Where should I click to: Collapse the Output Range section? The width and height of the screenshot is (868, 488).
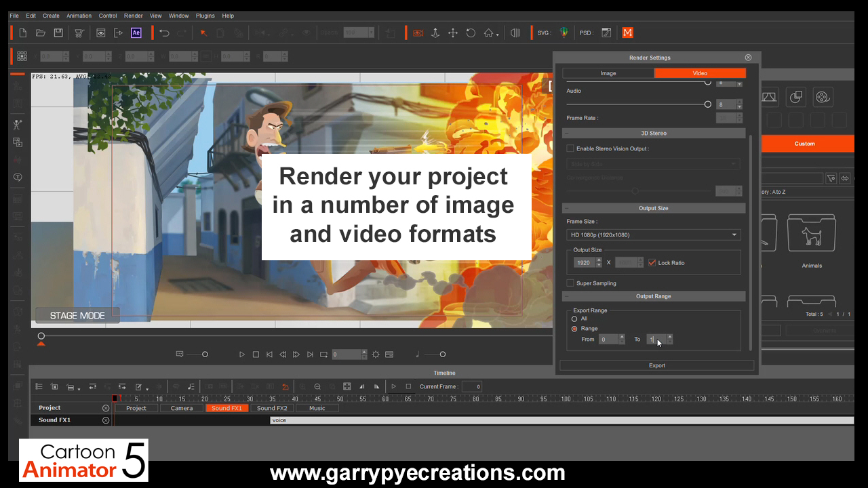pos(566,297)
